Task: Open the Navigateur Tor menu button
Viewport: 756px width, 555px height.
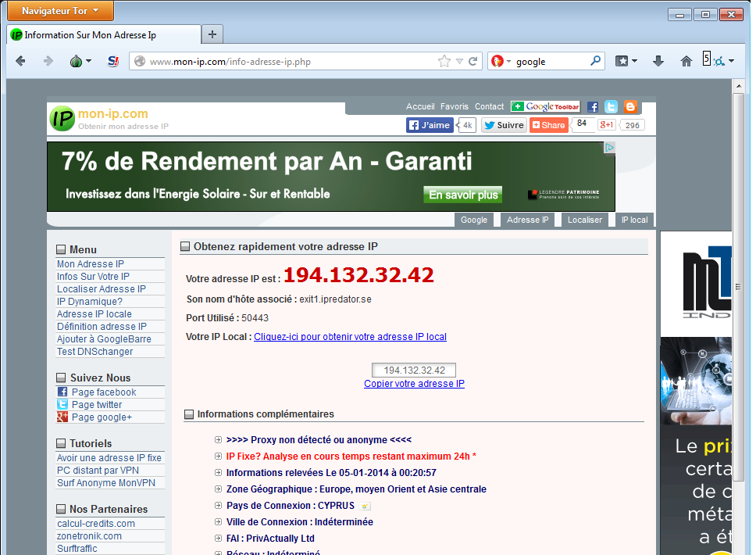Action: [x=60, y=11]
